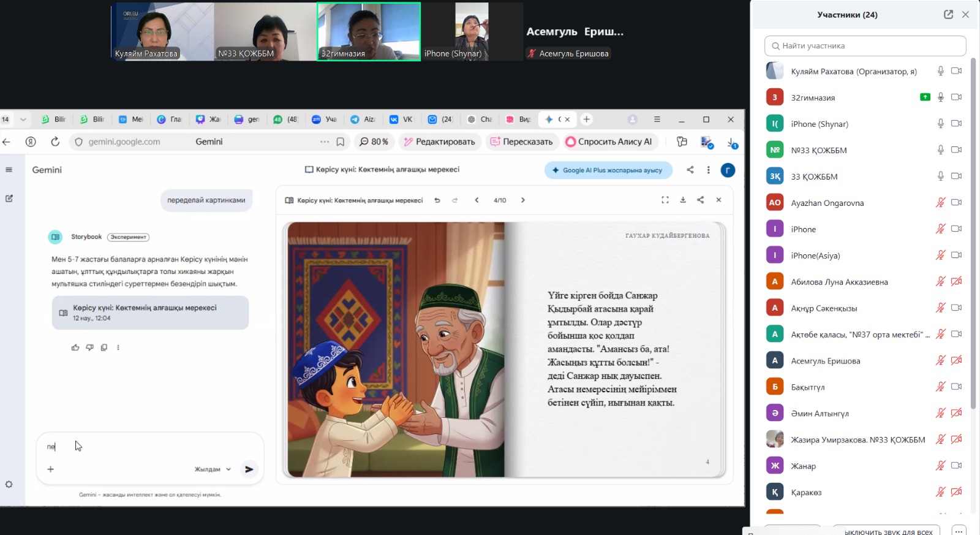
Task: Toggle microphone for 32гимназия participant
Action: [x=940, y=97]
